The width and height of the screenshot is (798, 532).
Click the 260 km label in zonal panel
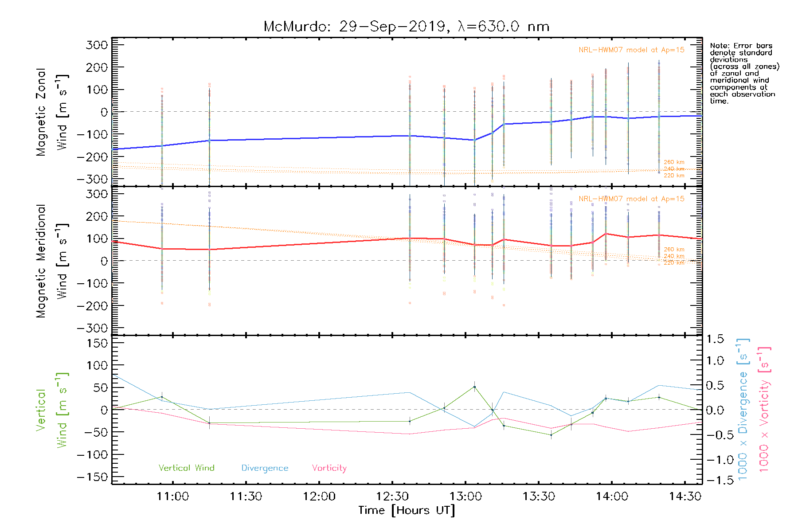674,162
